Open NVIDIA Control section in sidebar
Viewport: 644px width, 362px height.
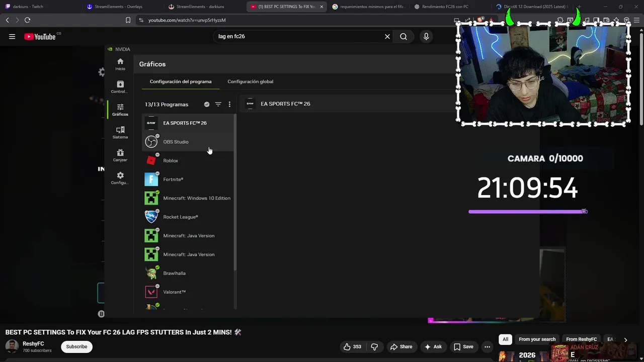[x=120, y=87]
